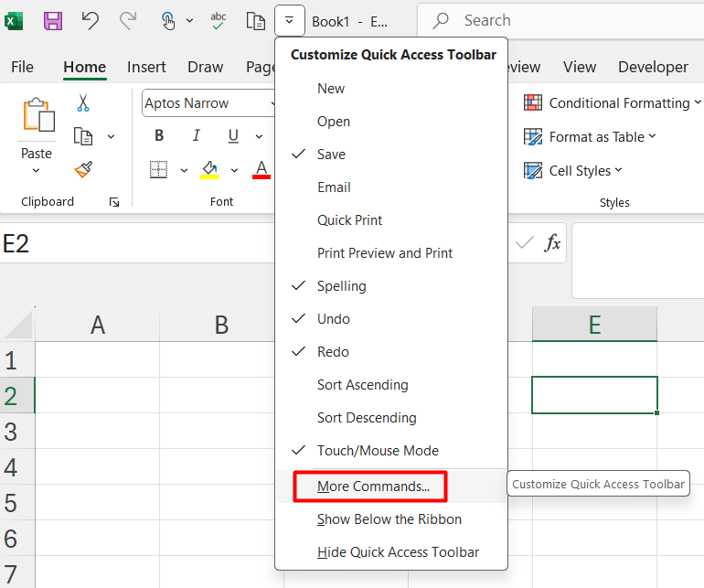
Task: Click the Spelling check abc icon
Action: coord(219,20)
